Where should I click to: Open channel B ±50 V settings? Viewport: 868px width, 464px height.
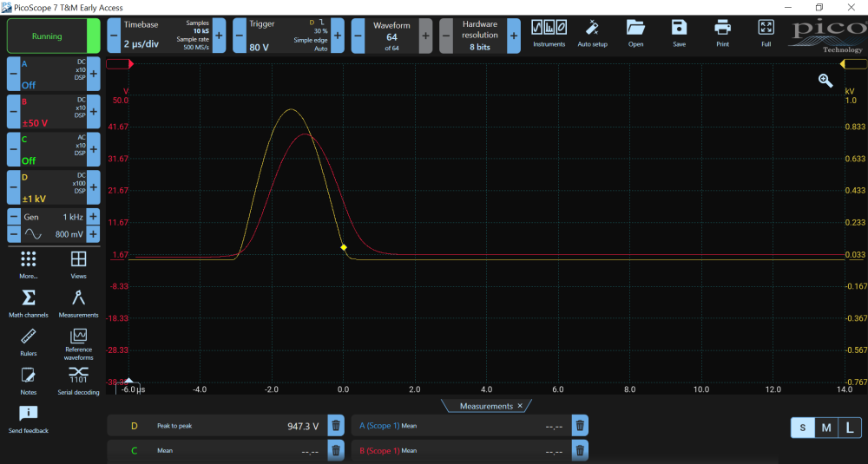(x=54, y=112)
